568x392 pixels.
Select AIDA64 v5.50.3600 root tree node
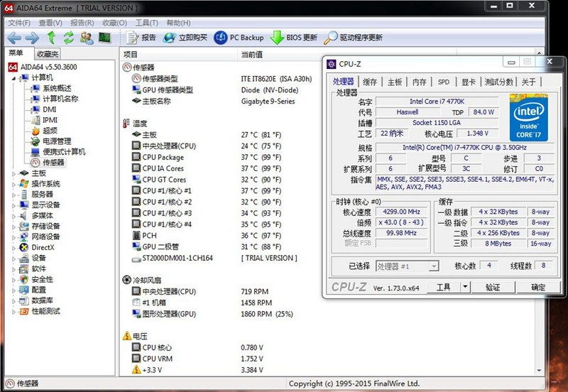[43, 67]
